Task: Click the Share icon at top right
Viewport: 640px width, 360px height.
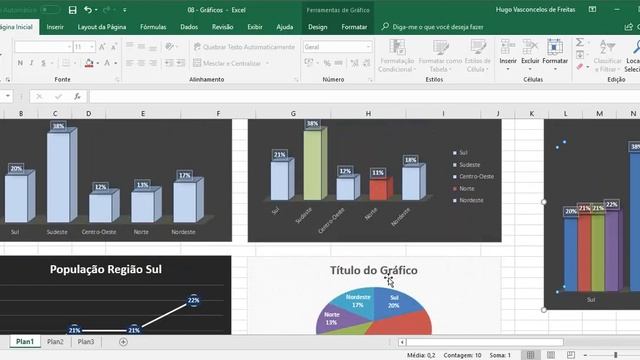Action: coord(629,27)
